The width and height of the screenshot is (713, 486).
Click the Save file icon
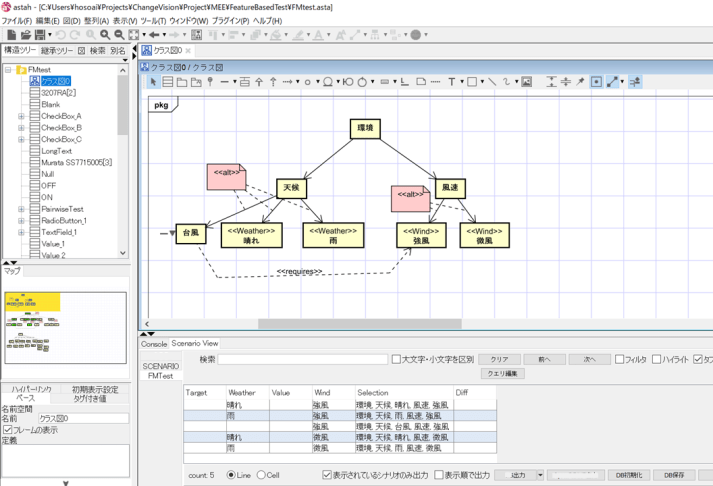pos(38,35)
